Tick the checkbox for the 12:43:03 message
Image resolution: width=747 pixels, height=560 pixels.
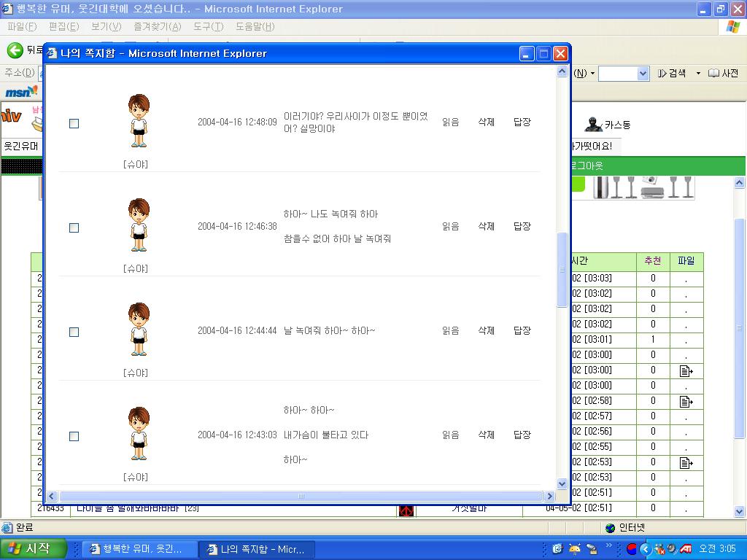(74, 436)
